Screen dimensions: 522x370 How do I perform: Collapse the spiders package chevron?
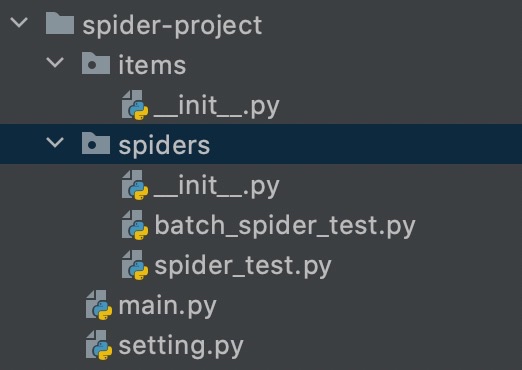point(55,142)
